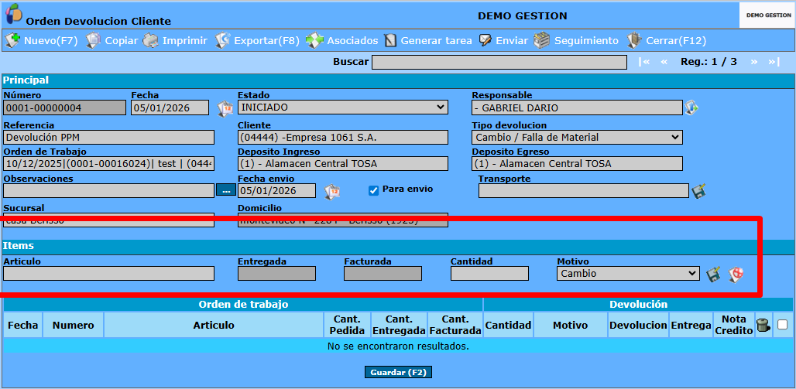Go to the last record
Image resolution: width=796 pixels, height=389 pixels.
coord(773,62)
